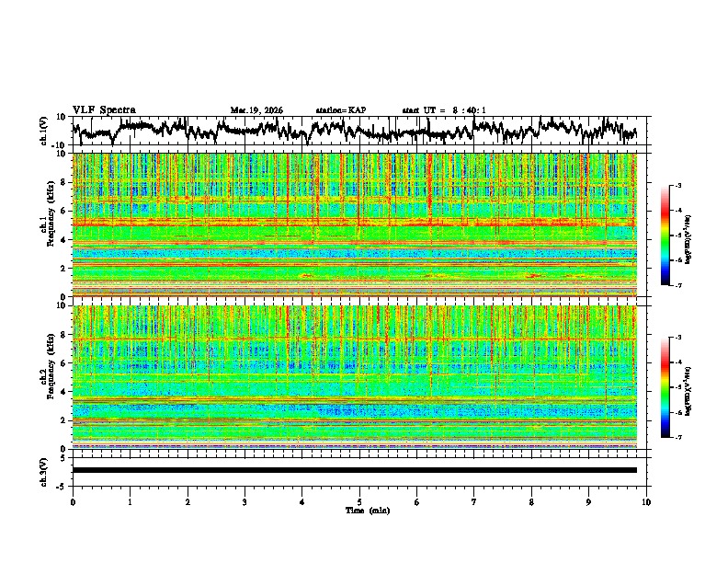Click the ch.2 spectrogram color scale bar
This screenshot has height=563, width=728.
coord(665,387)
